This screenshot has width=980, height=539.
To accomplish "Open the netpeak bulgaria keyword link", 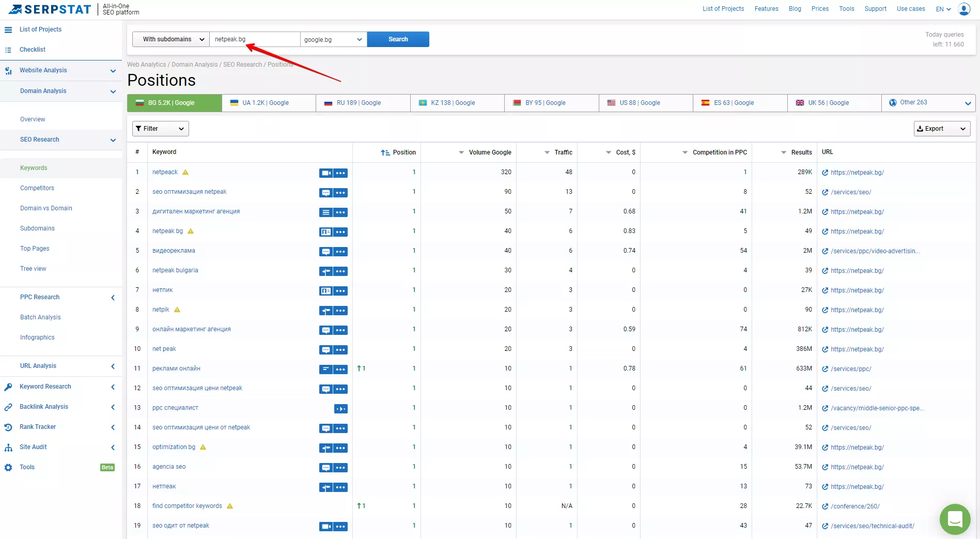I will (175, 270).
